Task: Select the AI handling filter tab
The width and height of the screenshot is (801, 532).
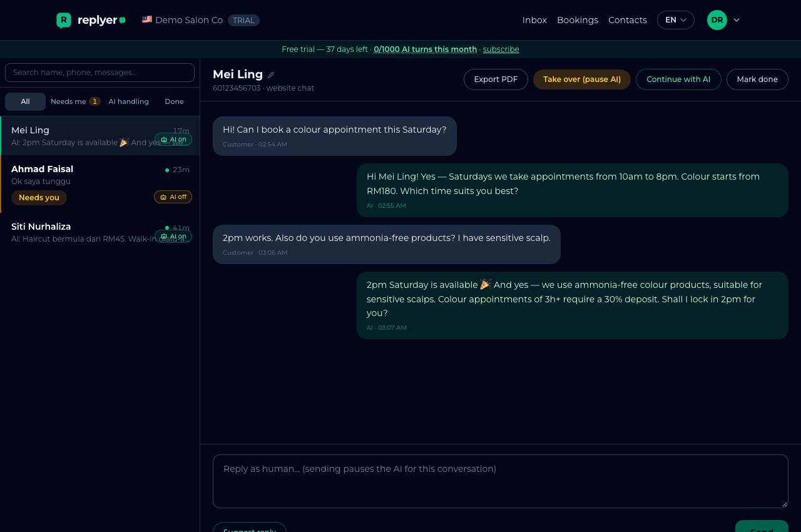Action: pos(128,101)
